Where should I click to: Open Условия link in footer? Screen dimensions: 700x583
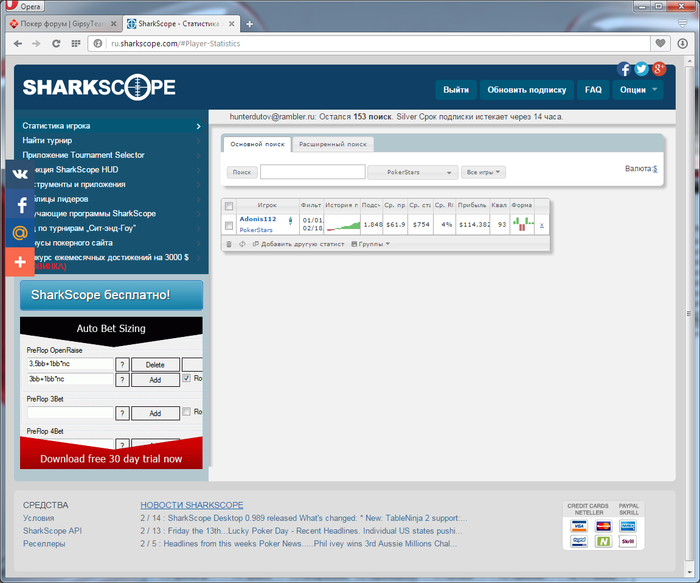coord(38,518)
